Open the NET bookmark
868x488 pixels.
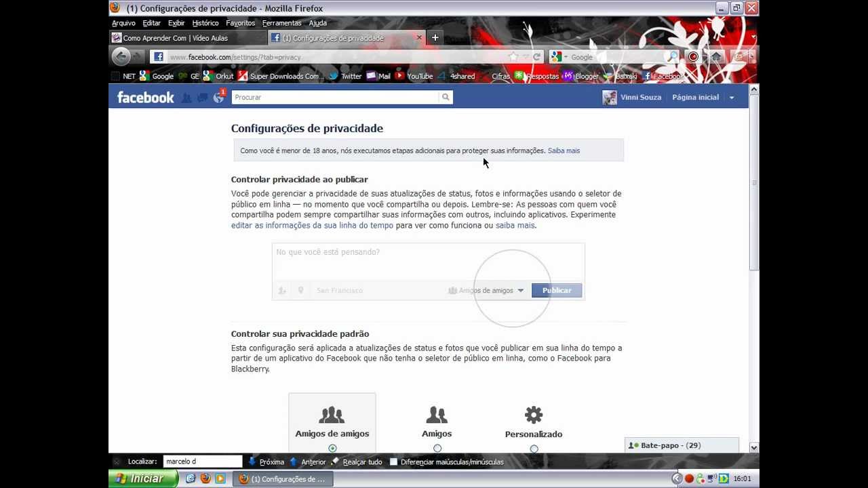(123, 76)
